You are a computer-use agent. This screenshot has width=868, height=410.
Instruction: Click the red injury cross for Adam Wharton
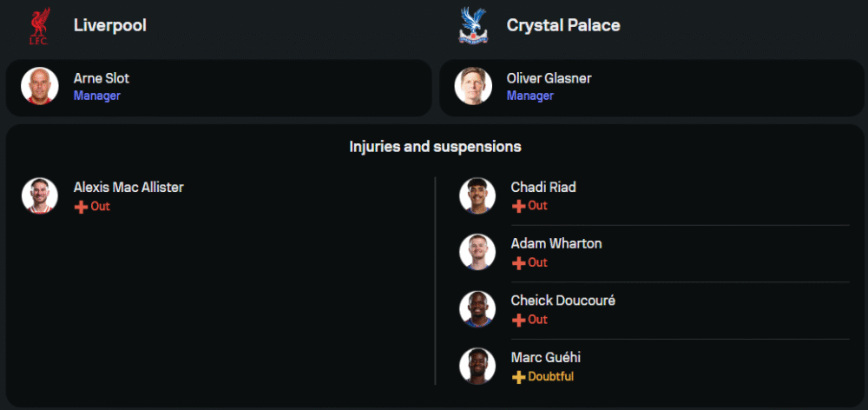pyautogui.click(x=518, y=263)
